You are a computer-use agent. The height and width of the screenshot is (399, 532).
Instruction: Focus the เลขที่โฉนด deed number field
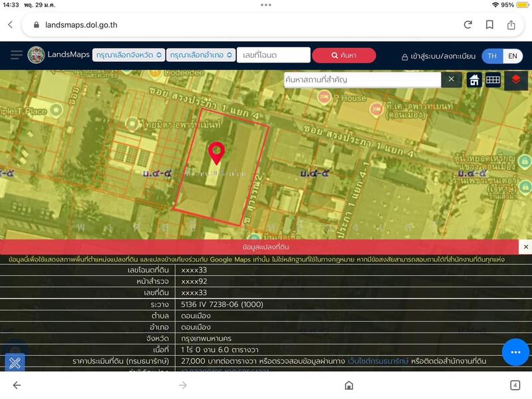(x=273, y=55)
